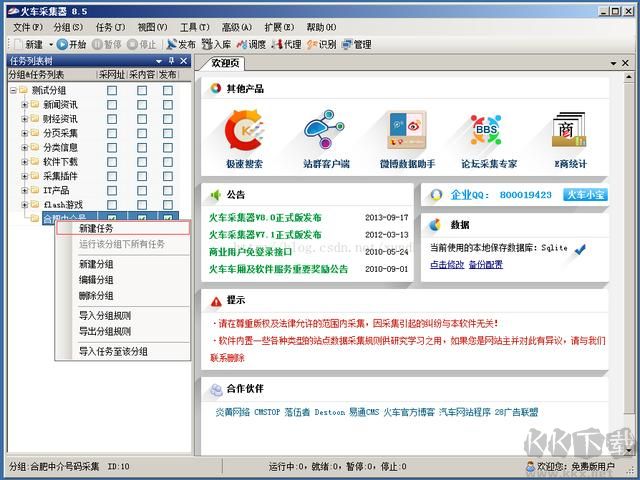The height and width of the screenshot is (480, 640).
Task: Click the 新闻资讯 folder icon
Action: 35,104
